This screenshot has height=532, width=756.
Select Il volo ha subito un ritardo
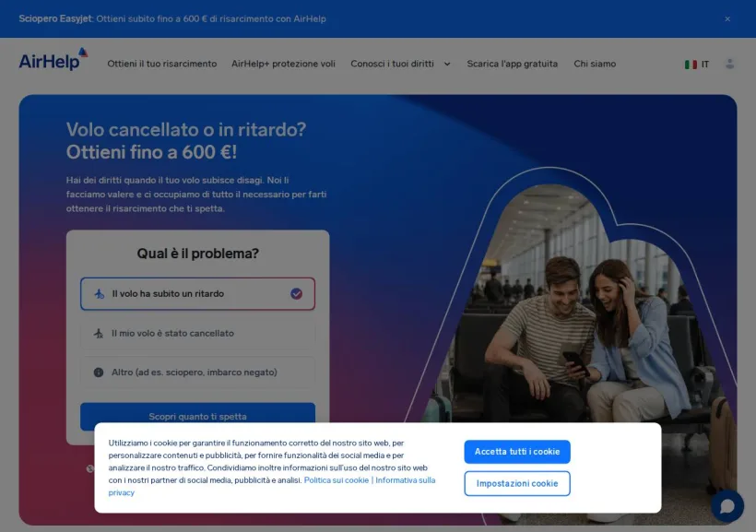pos(197,294)
